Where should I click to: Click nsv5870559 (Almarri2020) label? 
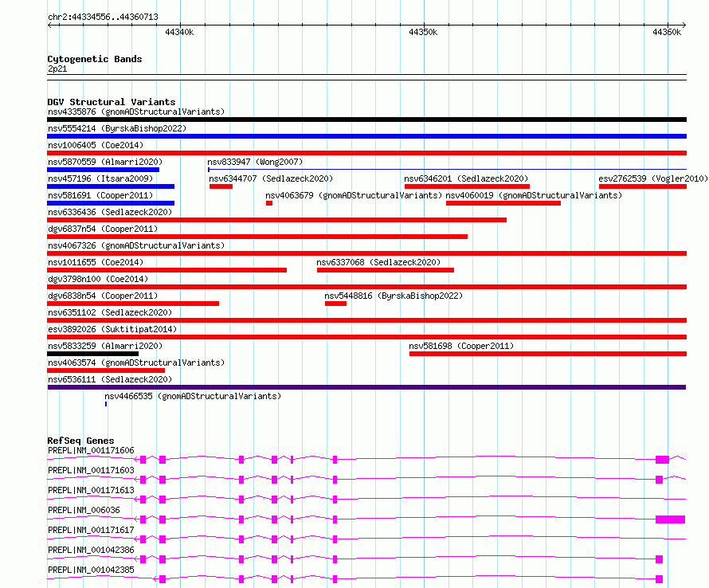(x=105, y=162)
